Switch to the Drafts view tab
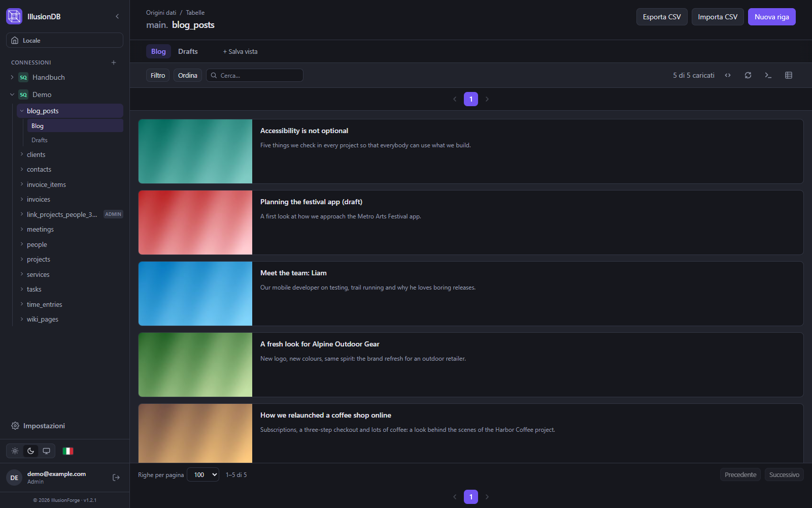The image size is (812, 508). 188,51
